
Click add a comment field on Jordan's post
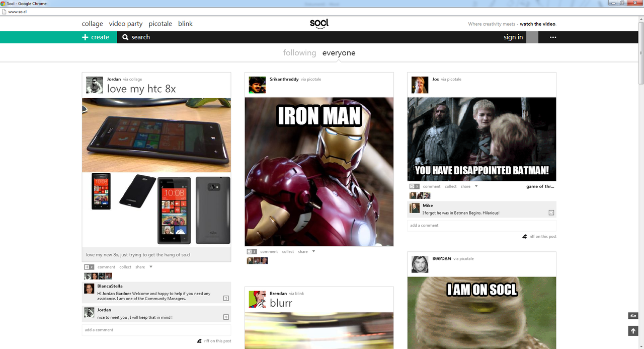coord(156,330)
